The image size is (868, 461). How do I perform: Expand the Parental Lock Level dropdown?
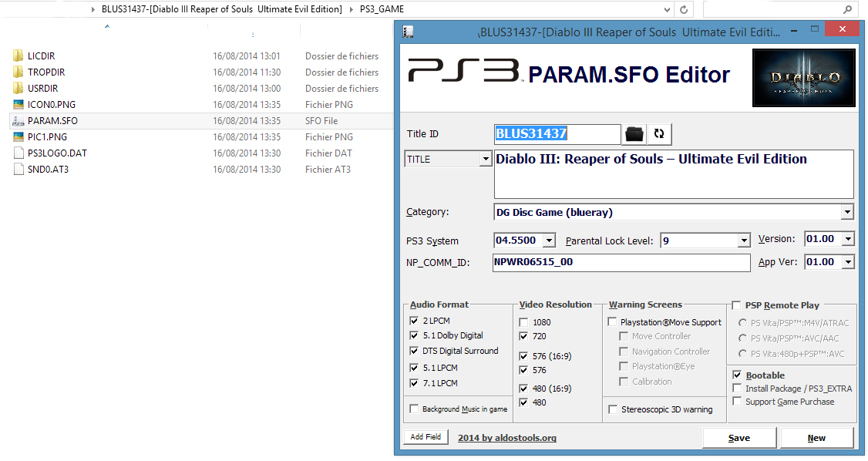tap(744, 241)
